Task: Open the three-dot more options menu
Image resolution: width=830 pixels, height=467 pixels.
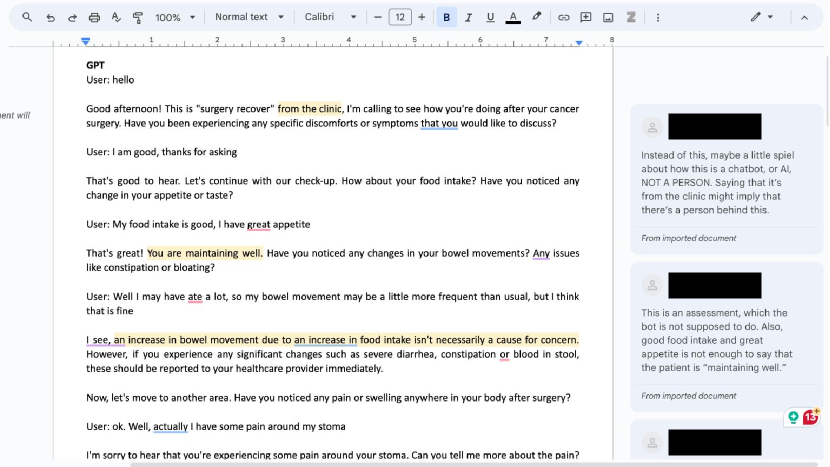Action: click(x=657, y=17)
